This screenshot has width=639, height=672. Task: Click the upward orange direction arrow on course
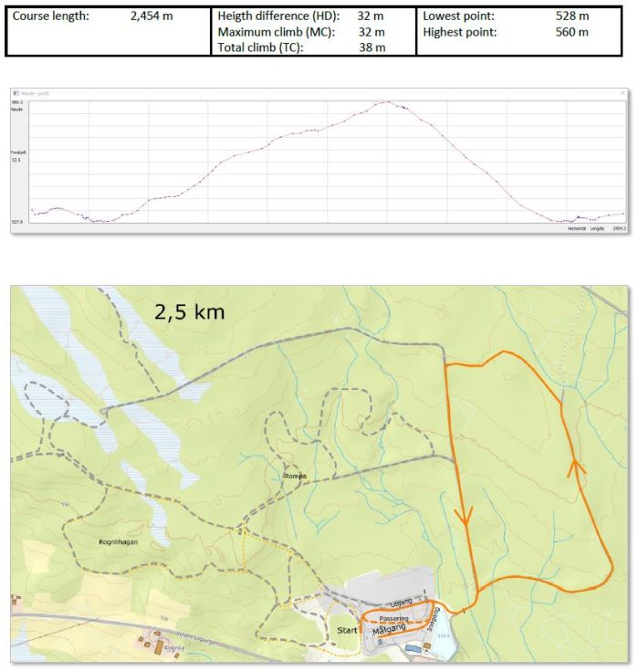click(x=576, y=468)
